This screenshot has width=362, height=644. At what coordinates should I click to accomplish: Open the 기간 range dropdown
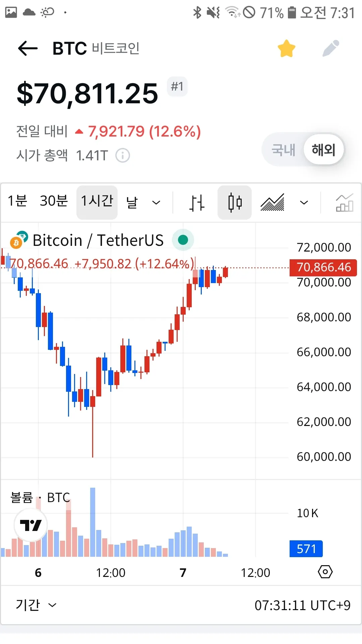coord(36,605)
